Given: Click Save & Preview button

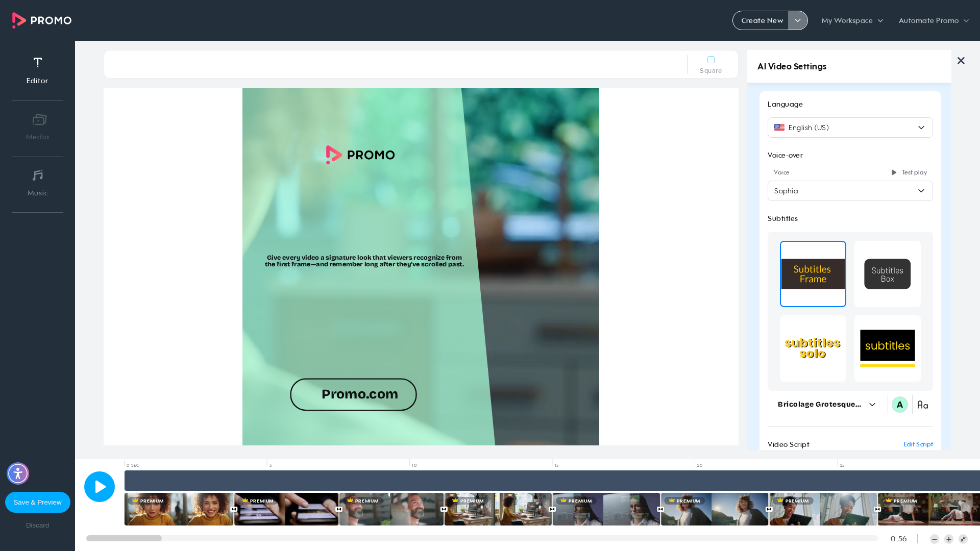Looking at the screenshot, I should [x=38, y=503].
